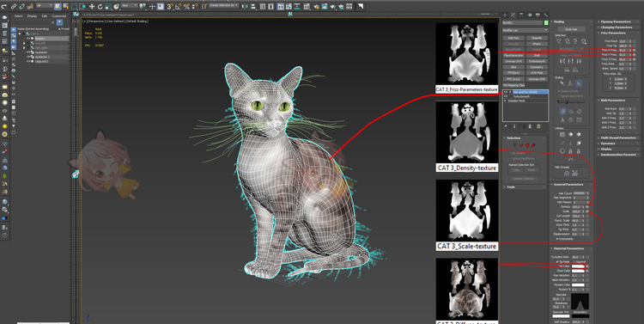
Task: Toggle visibility eye of Object003
Action: pos(28,61)
